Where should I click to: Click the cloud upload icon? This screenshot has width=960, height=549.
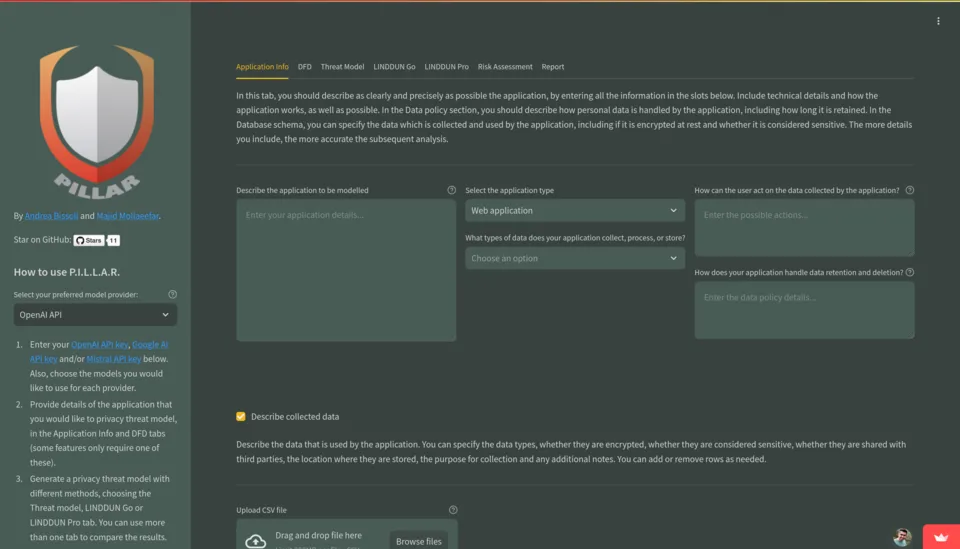point(255,541)
